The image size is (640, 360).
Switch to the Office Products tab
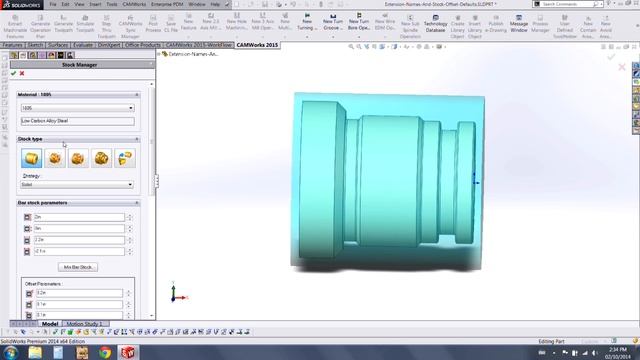(x=142, y=45)
